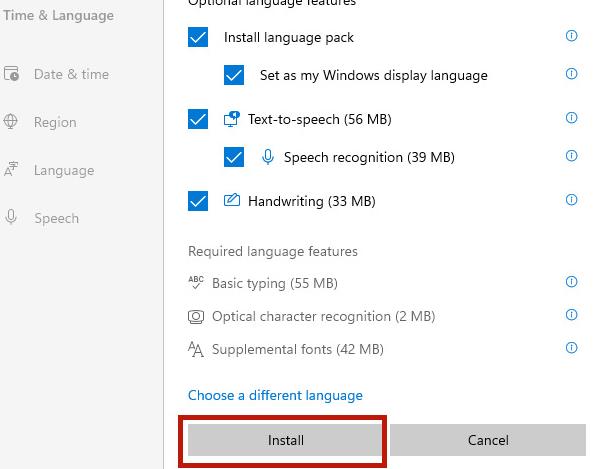Click the Install language pack label
The image size is (599, 469).
coord(289,37)
